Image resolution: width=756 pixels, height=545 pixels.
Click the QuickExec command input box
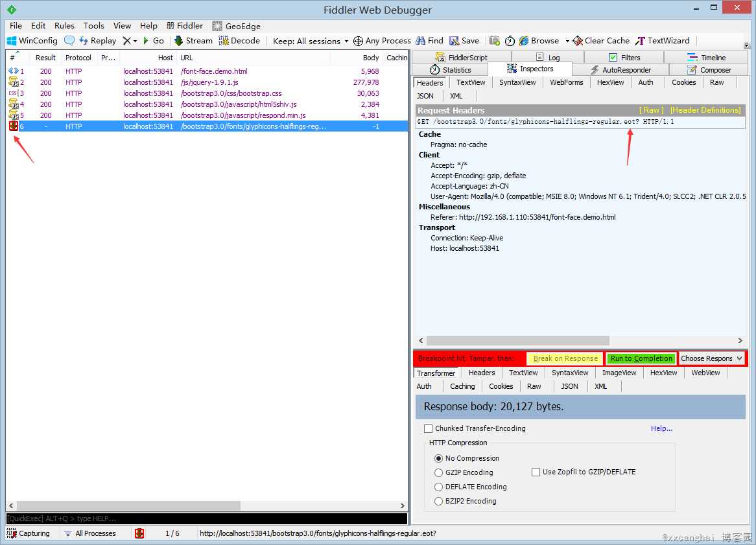point(207,518)
